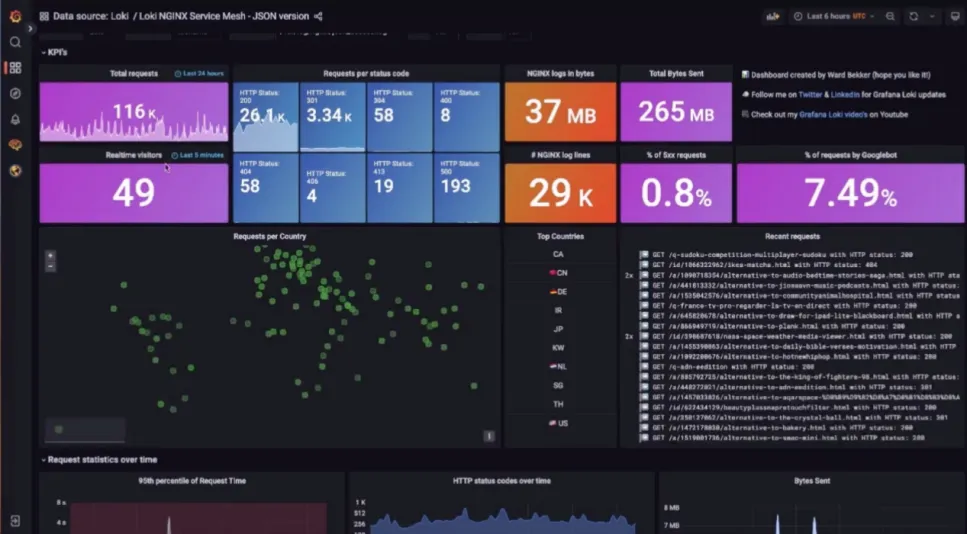Expand the sidebar menu chevron
Screen dimensions: 967x534
pyautogui.click(x=30, y=29)
